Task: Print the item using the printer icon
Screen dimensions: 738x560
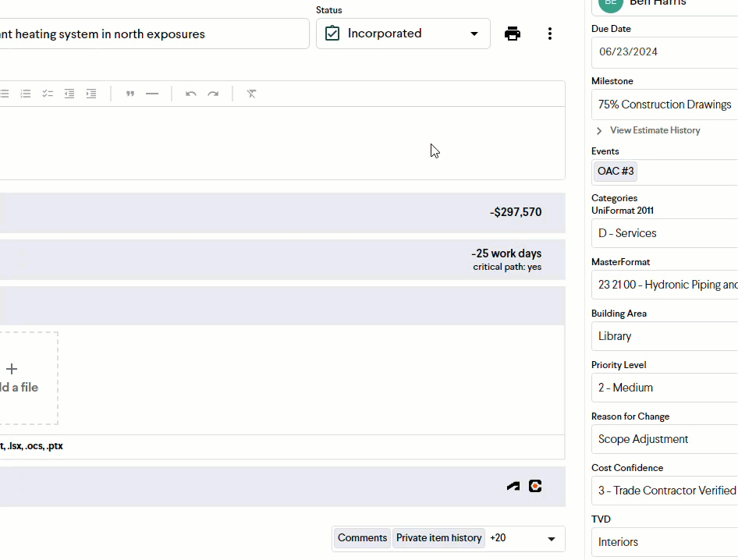Action: 512,34
